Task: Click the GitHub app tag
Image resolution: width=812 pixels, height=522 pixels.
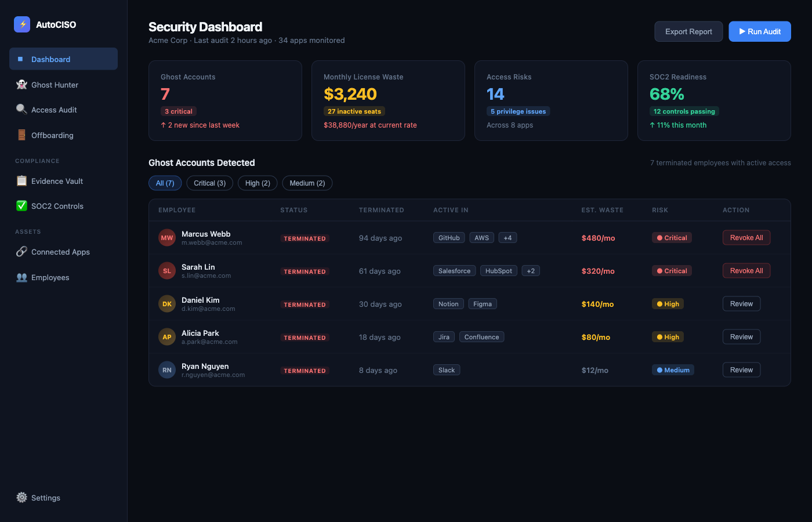Action: click(x=449, y=238)
